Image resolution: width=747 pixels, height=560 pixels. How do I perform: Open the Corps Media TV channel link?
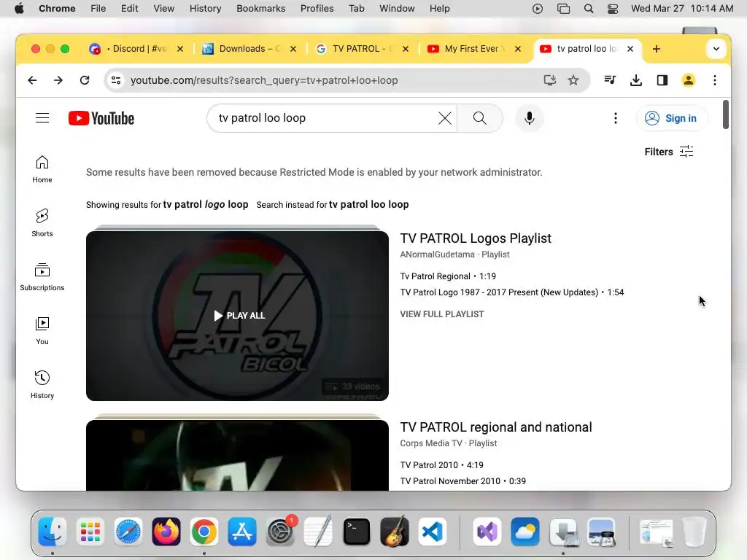point(431,443)
